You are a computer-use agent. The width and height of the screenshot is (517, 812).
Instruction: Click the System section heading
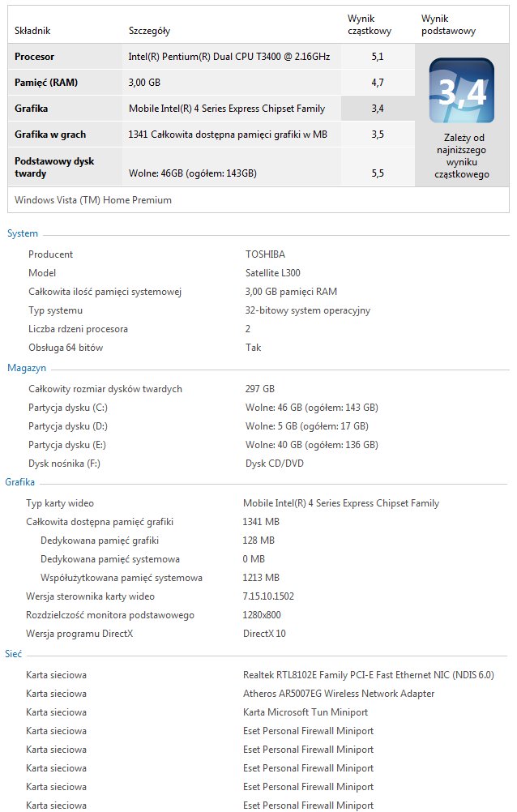[x=23, y=233]
